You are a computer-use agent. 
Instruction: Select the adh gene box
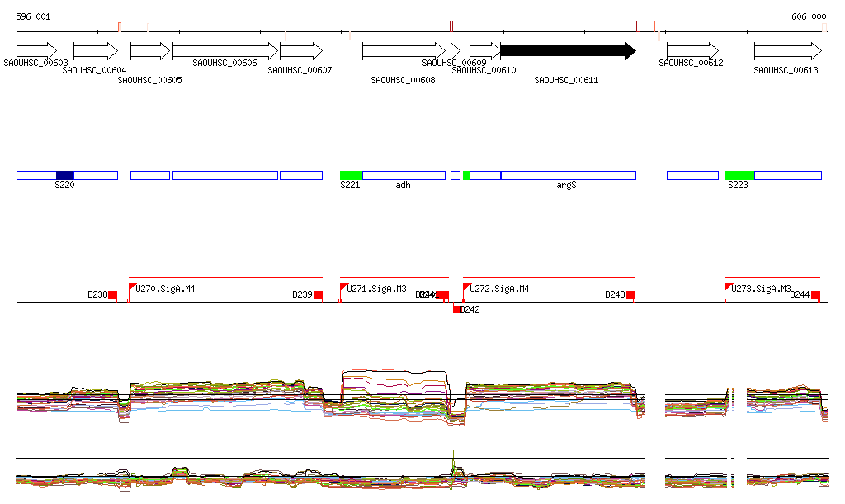[404, 175]
